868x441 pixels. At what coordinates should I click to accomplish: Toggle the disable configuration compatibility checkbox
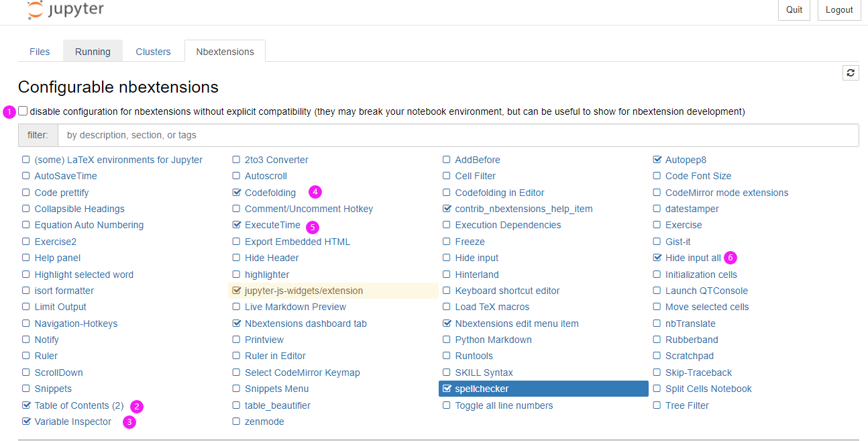(x=23, y=111)
